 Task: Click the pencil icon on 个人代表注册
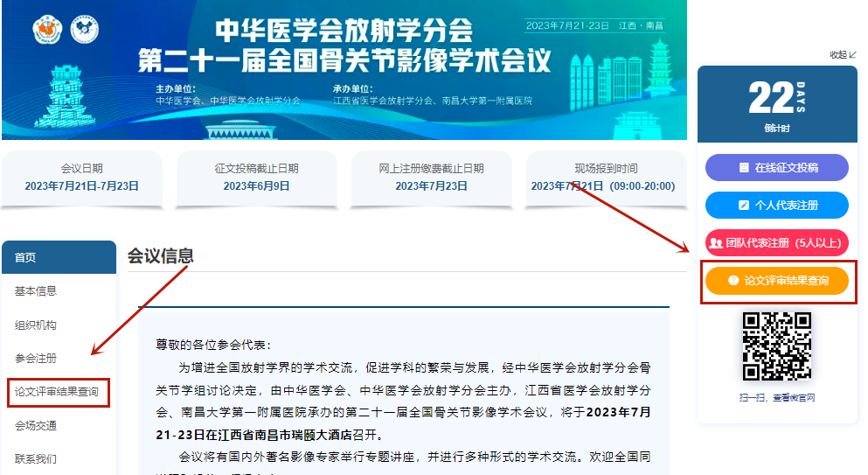(x=744, y=205)
